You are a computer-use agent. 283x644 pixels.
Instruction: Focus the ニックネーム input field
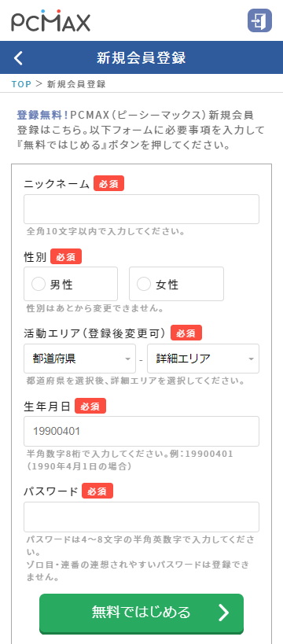click(141, 209)
